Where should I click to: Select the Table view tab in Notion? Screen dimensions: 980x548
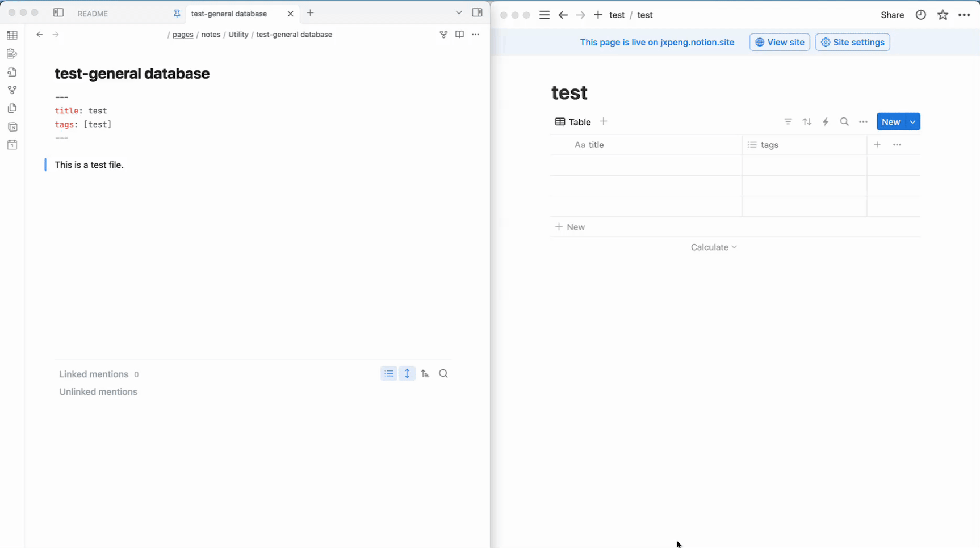(x=573, y=122)
